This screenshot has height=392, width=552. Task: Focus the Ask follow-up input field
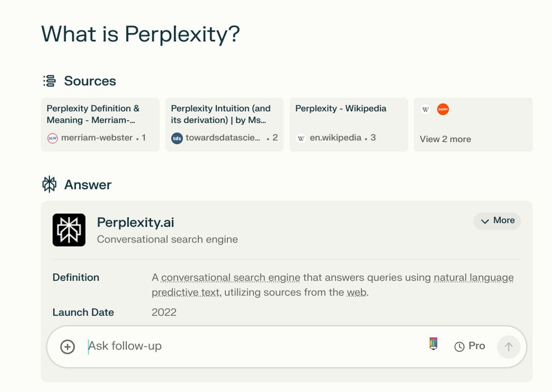(x=252, y=346)
